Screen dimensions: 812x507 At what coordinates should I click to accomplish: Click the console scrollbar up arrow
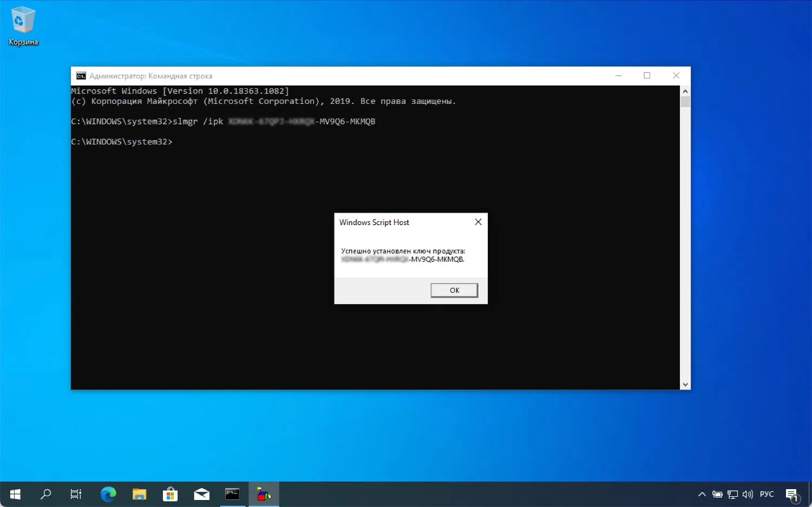(685, 90)
